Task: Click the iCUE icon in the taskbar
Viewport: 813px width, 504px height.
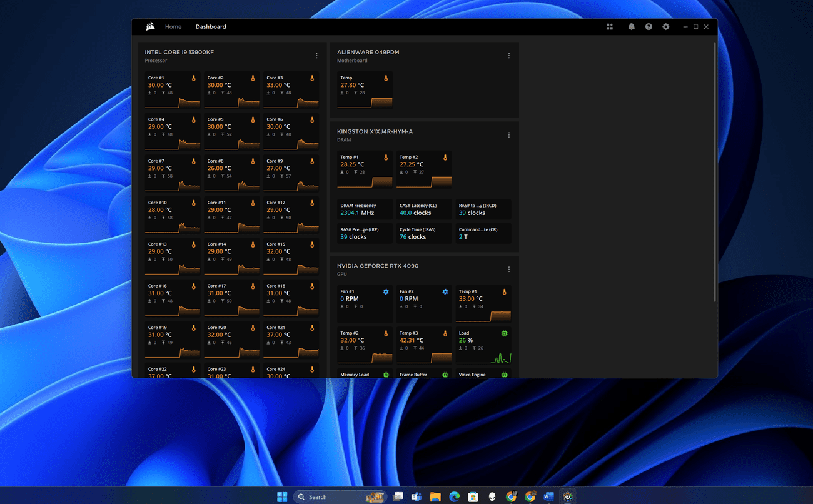Action: click(567, 496)
